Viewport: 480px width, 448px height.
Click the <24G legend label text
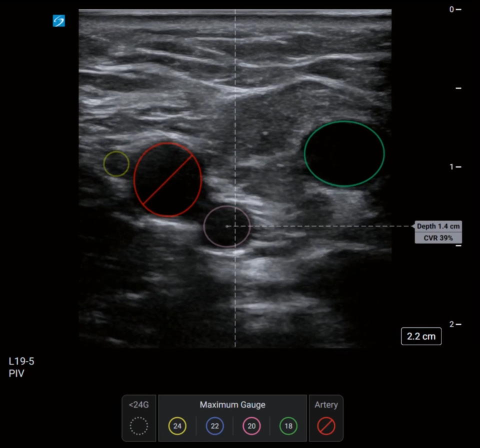(138, 405)
